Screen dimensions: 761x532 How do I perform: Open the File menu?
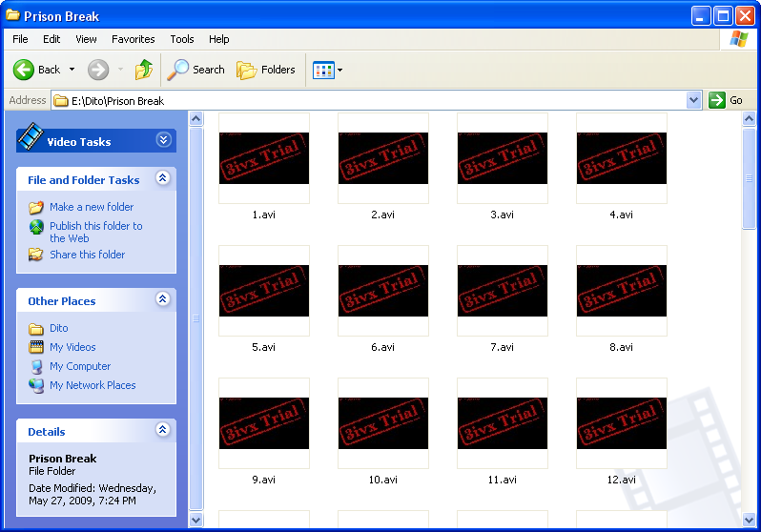20,39
